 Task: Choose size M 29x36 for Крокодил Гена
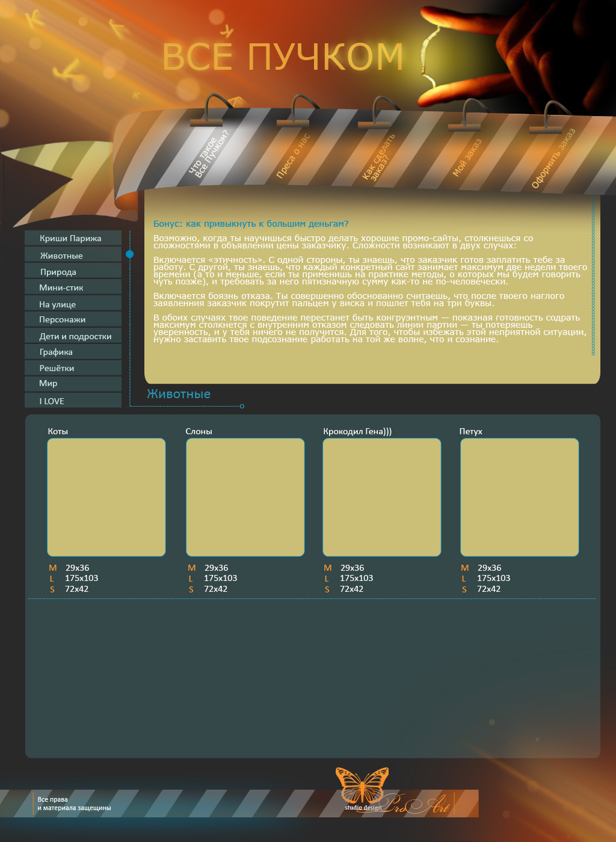[x=344, y=568]
